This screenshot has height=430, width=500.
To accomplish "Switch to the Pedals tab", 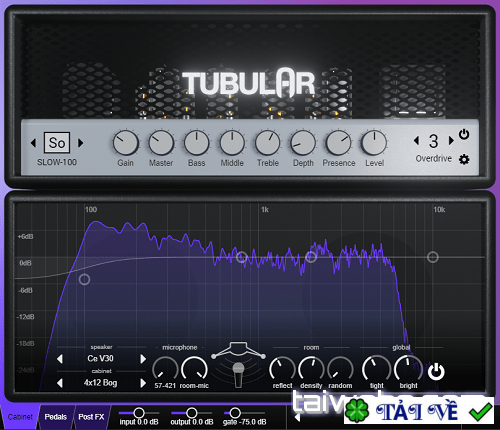I will click(56, 417).
